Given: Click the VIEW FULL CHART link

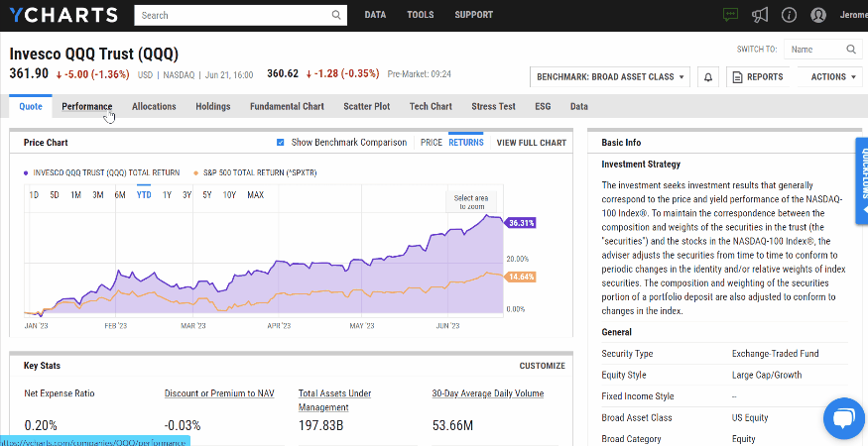Looking at the screenshot, I should point(531,143).
